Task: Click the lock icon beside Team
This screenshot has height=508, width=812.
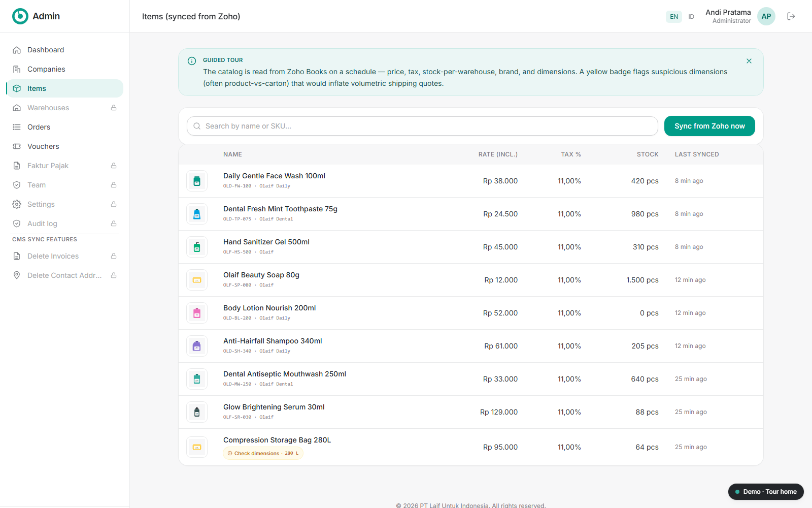Action: pyautogui.click(x=114, y=185)
